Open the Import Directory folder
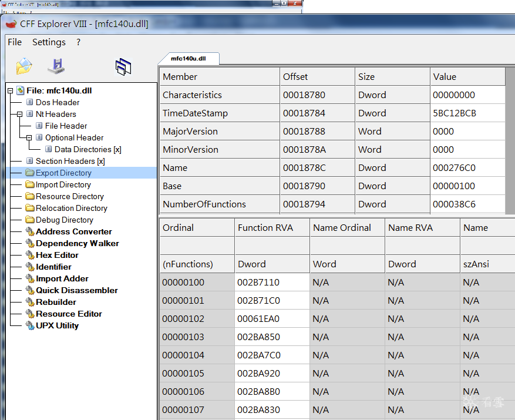 63,184
